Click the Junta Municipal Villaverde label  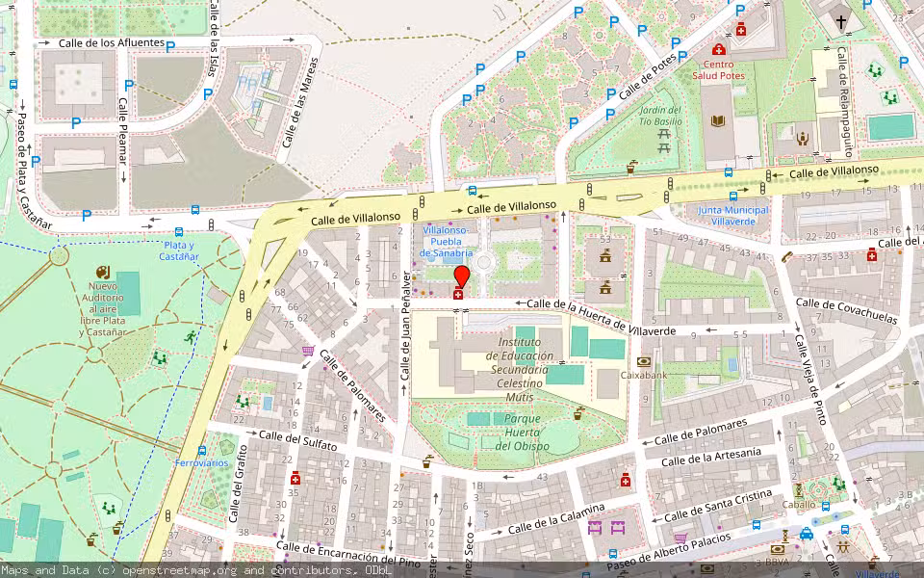(732, 216)
